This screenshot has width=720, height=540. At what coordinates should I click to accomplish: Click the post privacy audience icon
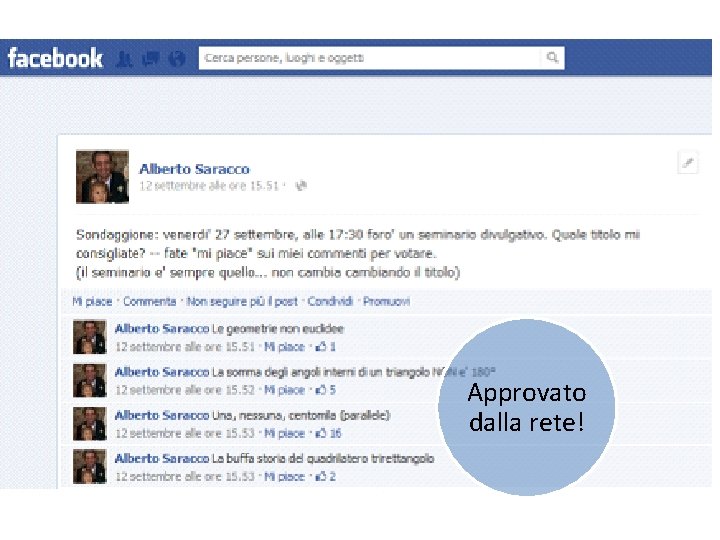click(x=301, y=186)
